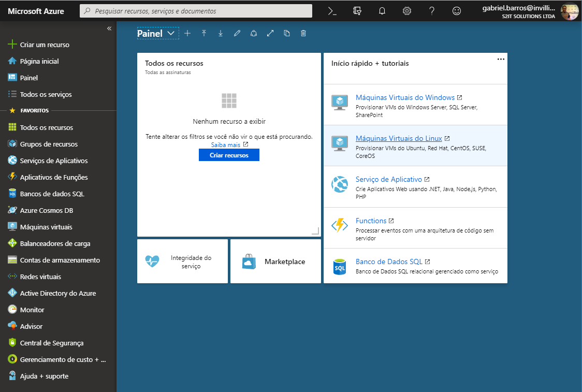Click the App Service globe icon
The height and width of the screenshot is (392, 582).
tap(340, 184)
